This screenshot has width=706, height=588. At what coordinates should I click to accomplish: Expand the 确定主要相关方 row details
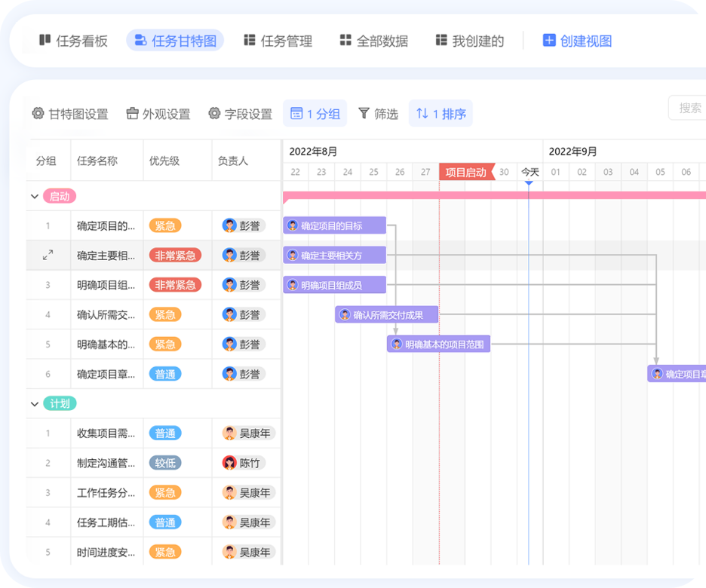[x=48, y=256]
